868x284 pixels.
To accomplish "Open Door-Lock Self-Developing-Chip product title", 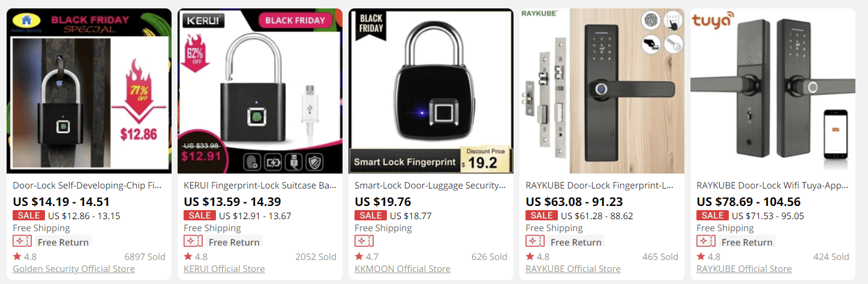I will pyautogui.click(x=87, y=186).
